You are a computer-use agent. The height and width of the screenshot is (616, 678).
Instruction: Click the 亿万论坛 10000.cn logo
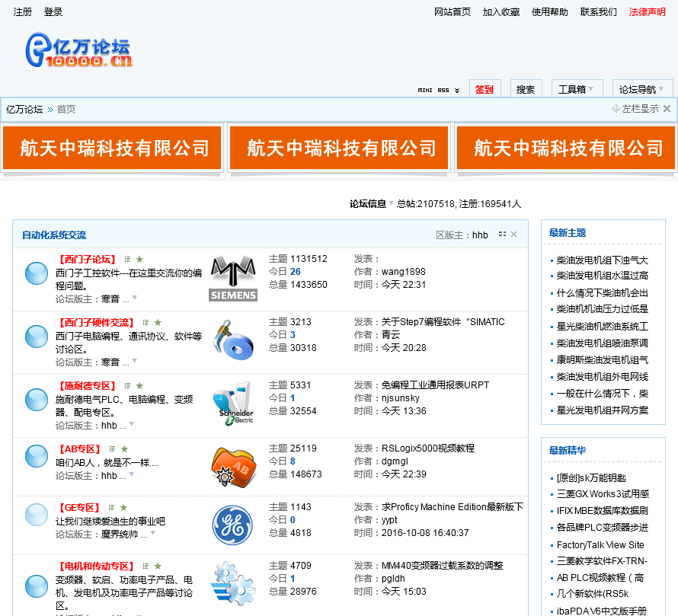pyautogui.click(x=78, y=49)
